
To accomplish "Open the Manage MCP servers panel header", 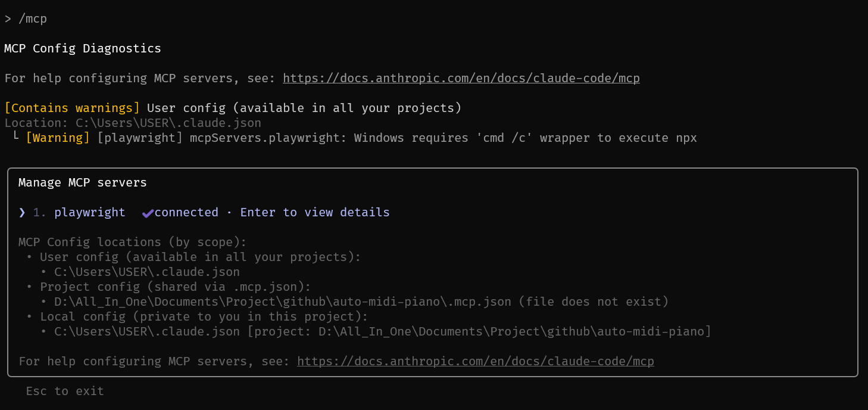I will (82, 182).
